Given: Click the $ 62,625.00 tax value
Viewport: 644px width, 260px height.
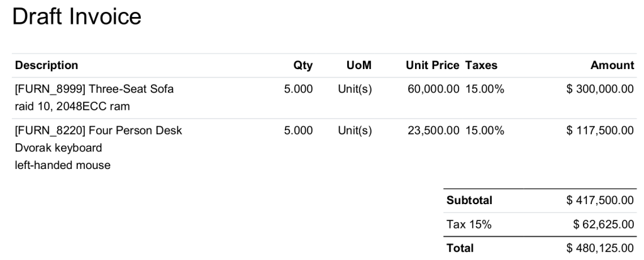Looking at the screenshot, I should coord(604,224).
